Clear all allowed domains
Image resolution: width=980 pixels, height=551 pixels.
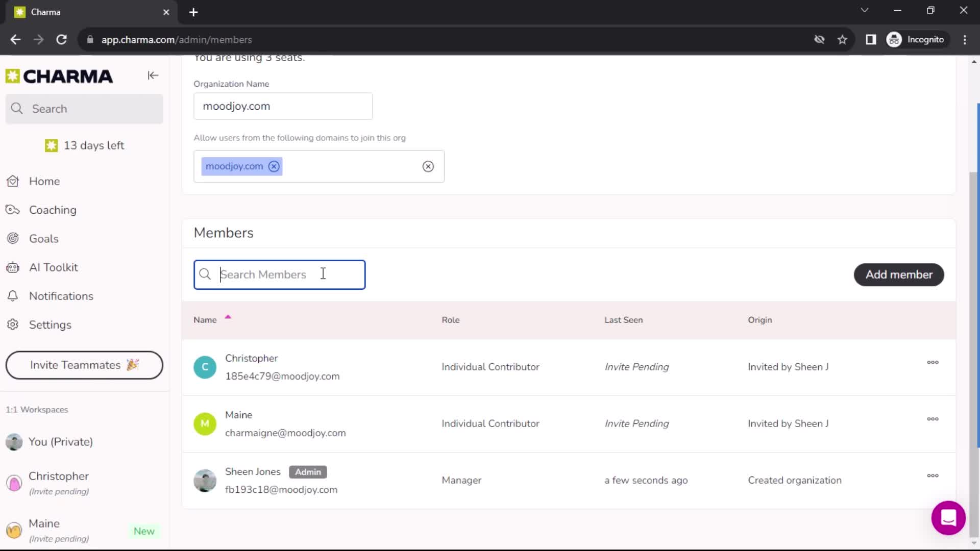(x=428, y=166)
